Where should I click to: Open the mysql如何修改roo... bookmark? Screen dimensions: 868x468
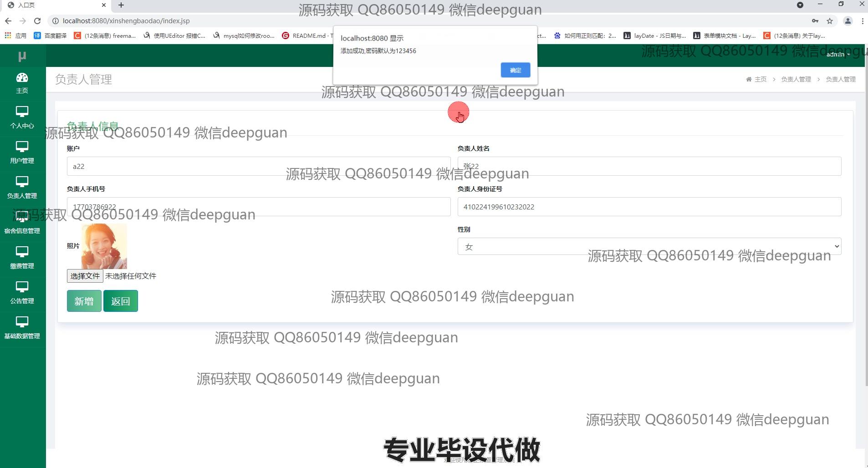point(244,36)
